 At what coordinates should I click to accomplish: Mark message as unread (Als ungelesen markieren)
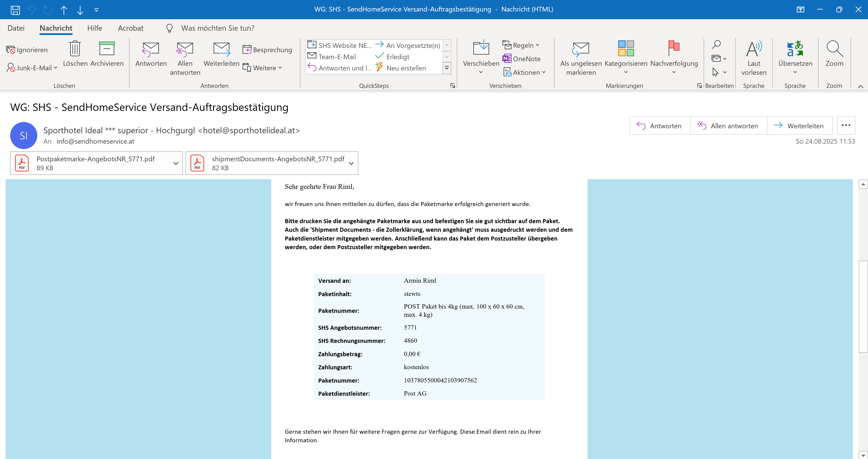pos(581,59)
